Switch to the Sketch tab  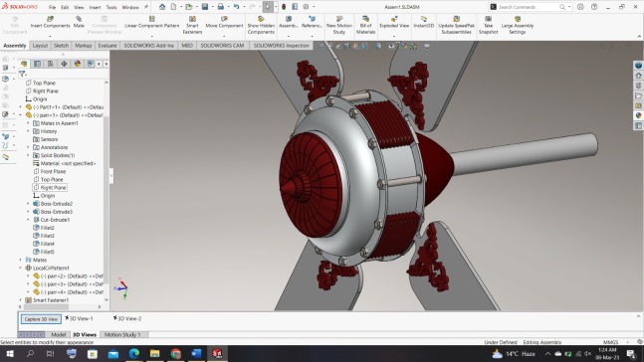[x=61, y=46]
